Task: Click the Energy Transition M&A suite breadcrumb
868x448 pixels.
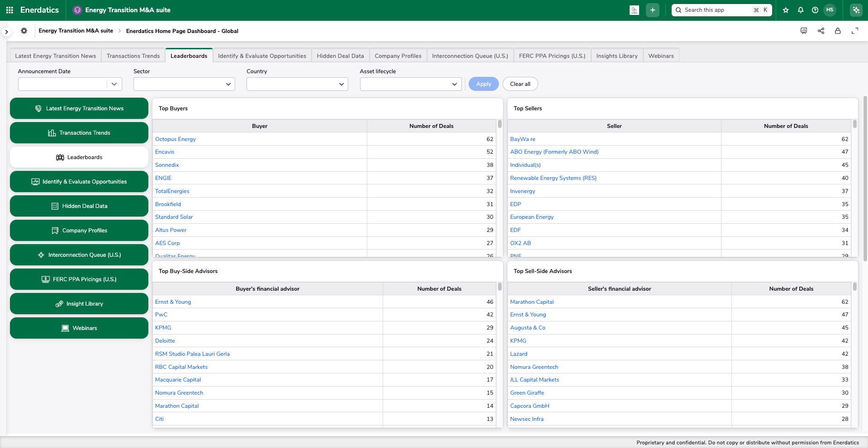Action: (76, 31)
